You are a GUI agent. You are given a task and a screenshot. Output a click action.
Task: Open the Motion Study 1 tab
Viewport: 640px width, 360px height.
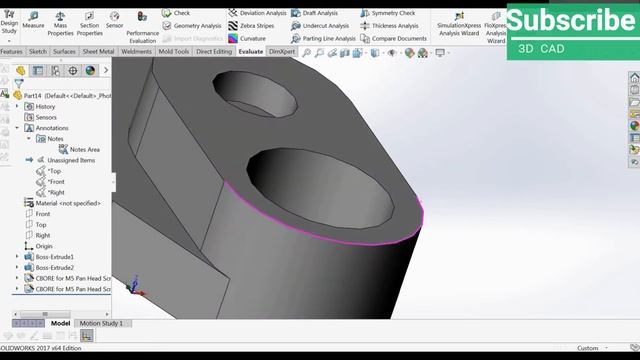[101, 323]
